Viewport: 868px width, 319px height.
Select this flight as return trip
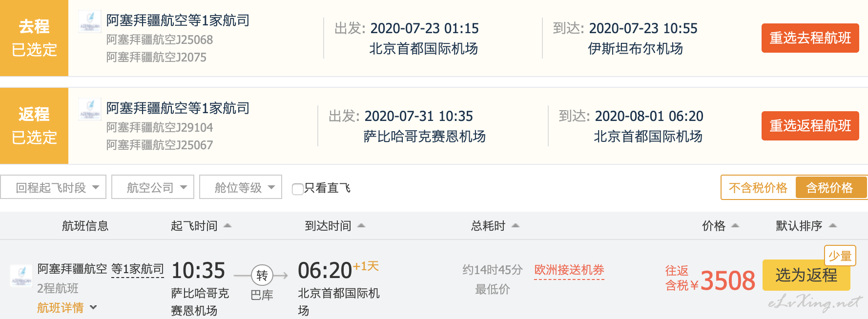(x=806, y=276)
